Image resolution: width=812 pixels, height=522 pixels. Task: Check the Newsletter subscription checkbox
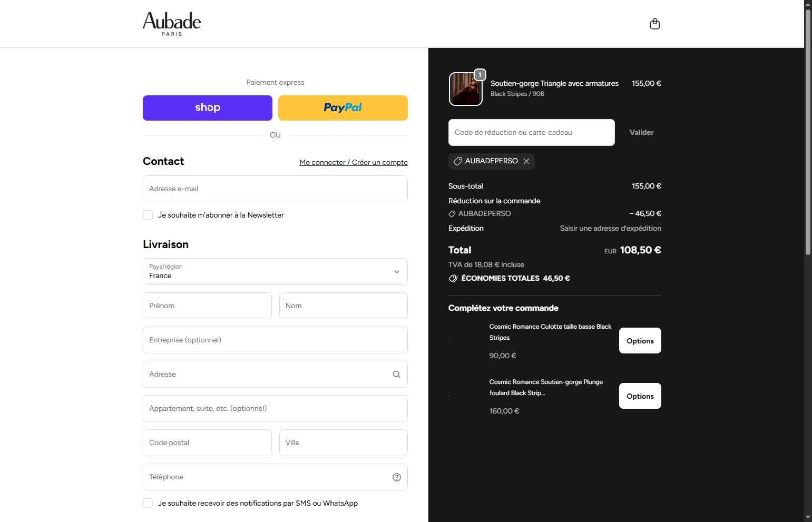tap(148, 215)
